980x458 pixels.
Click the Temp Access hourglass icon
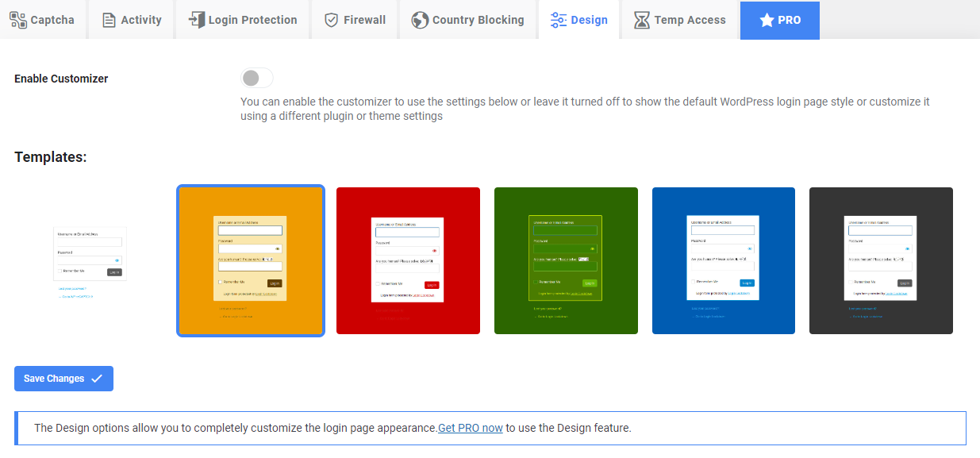pyautogui.click(x=642, y=20)
